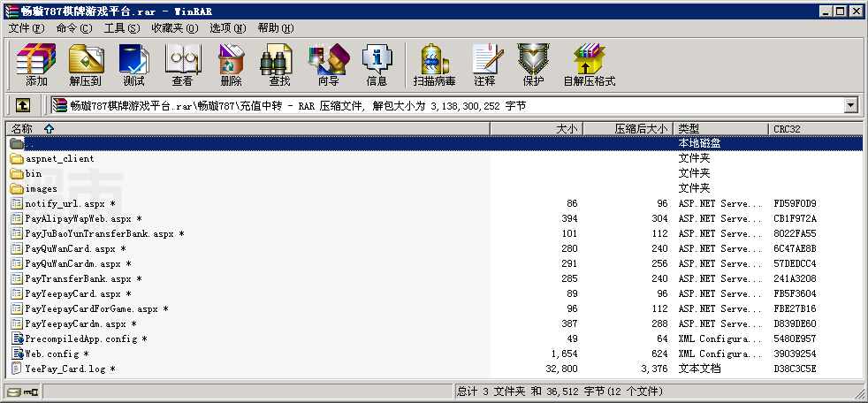Click the parent folder ".." icon
This screenshot has width=868, height=403.
[17, 143]
